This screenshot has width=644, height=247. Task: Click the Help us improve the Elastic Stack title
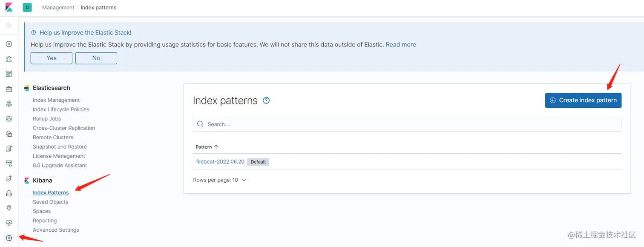click(x=85, y=33)
